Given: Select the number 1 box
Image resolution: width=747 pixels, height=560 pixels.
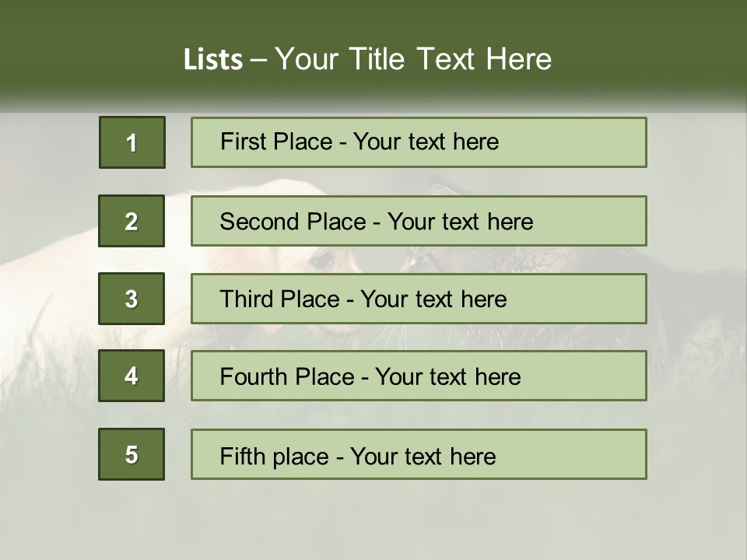Looking at the screenshot, I should [132, 142].
